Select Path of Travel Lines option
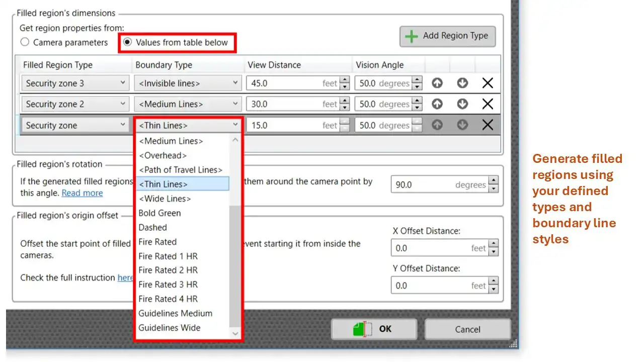 [180, 170]
